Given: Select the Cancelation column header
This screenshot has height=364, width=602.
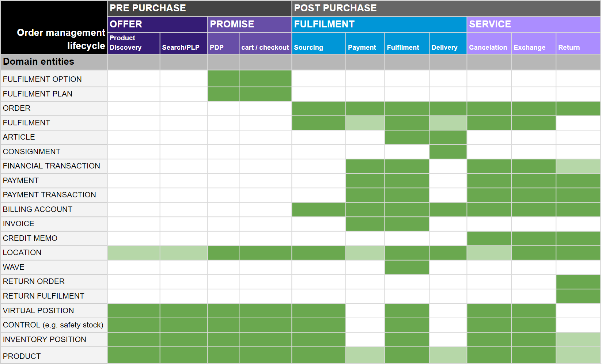Looking at the screenshot, I should click(489, 47).
